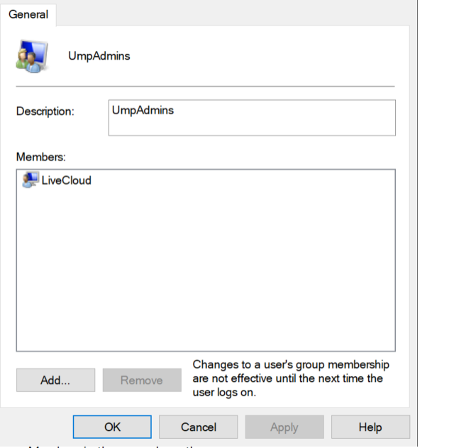476x448 pixels.
Task: Confirm the dialog with OK
Action: point(112,427)
